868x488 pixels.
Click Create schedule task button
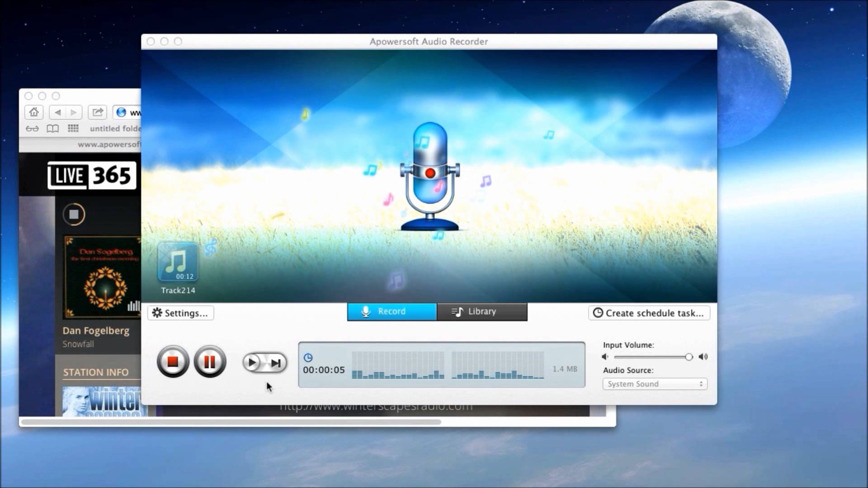click(x=649, y=313)
